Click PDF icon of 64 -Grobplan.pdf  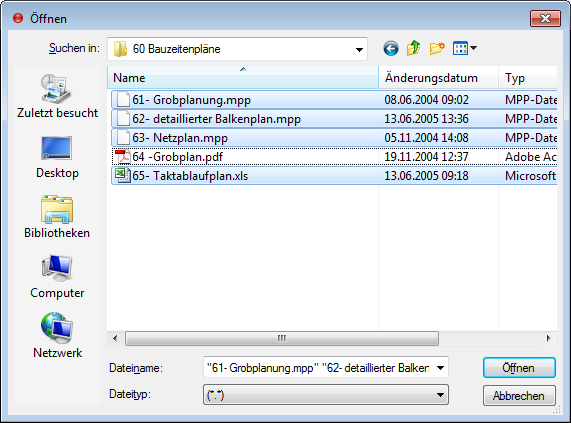[122, 157]
